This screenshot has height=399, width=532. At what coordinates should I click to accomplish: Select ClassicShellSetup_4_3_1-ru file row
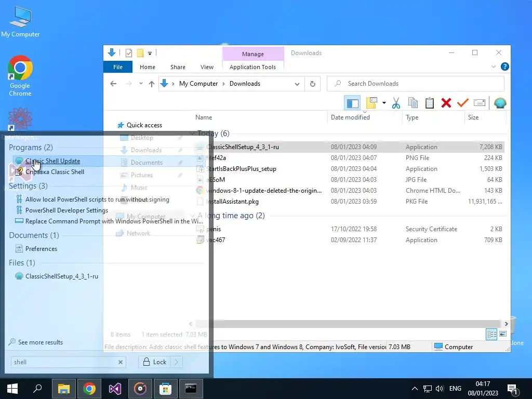(x=350, y=147)
